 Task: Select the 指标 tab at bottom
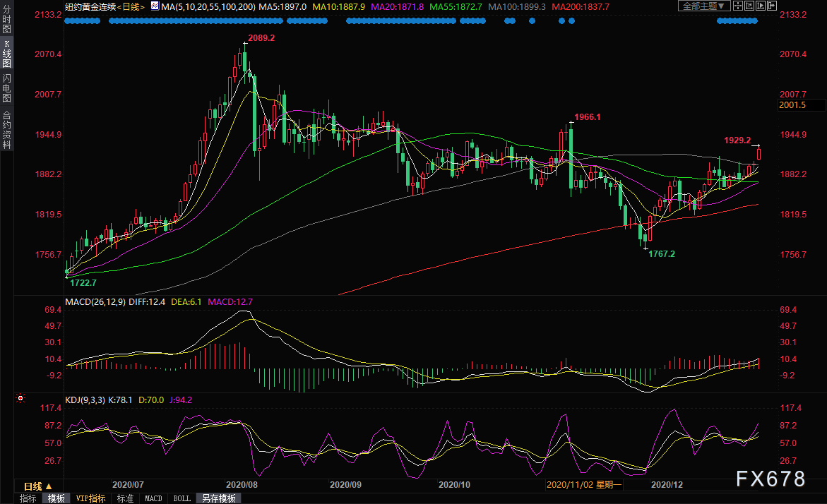pos(28,498)
